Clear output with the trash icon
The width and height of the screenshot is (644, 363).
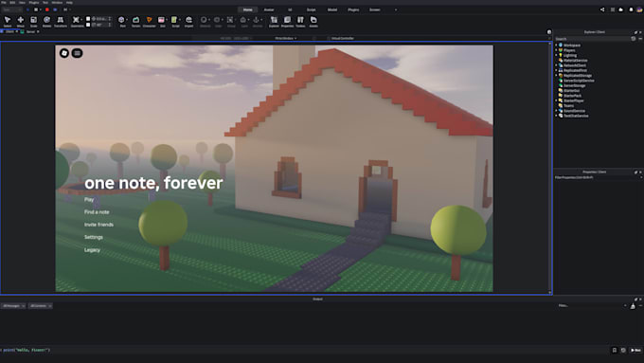coord(633,306)
